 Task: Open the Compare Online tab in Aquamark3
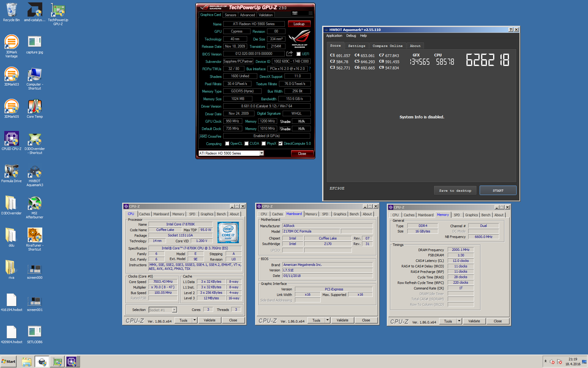[x=387, y=46]
